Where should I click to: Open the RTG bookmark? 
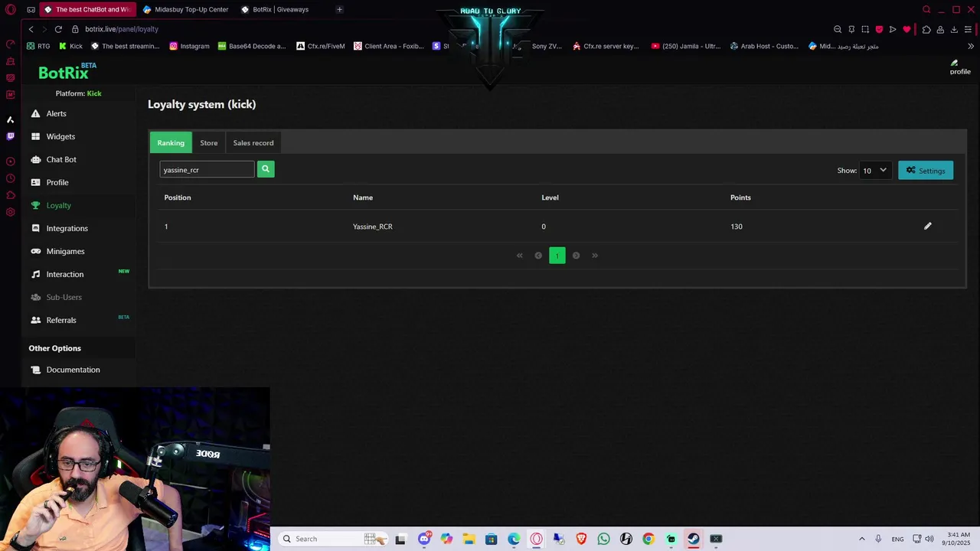(x=38, y=46)
